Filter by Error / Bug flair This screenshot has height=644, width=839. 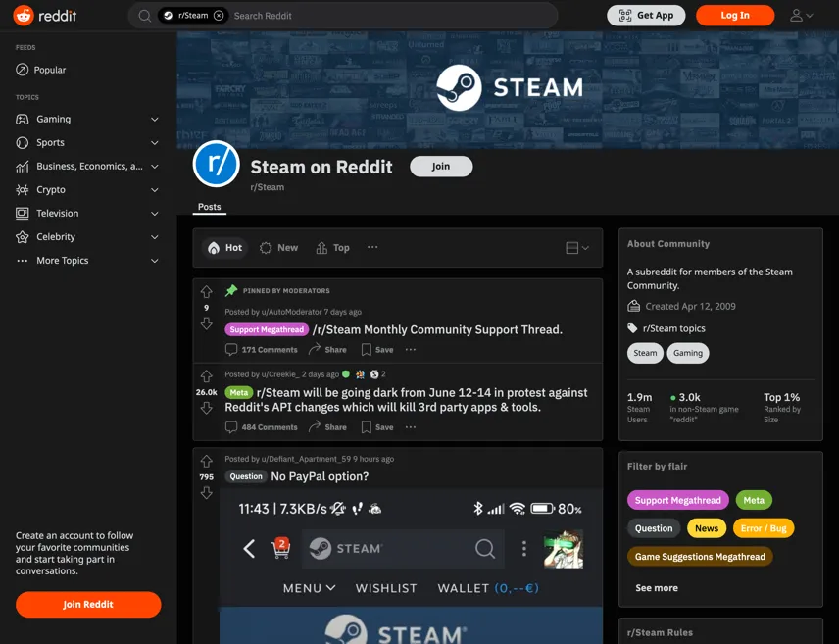764,528
